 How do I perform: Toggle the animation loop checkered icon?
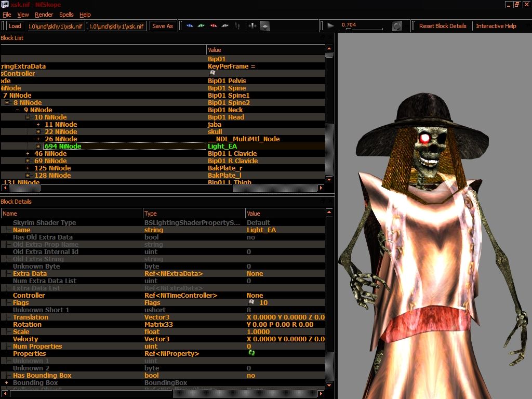click(x=397, y=26)
